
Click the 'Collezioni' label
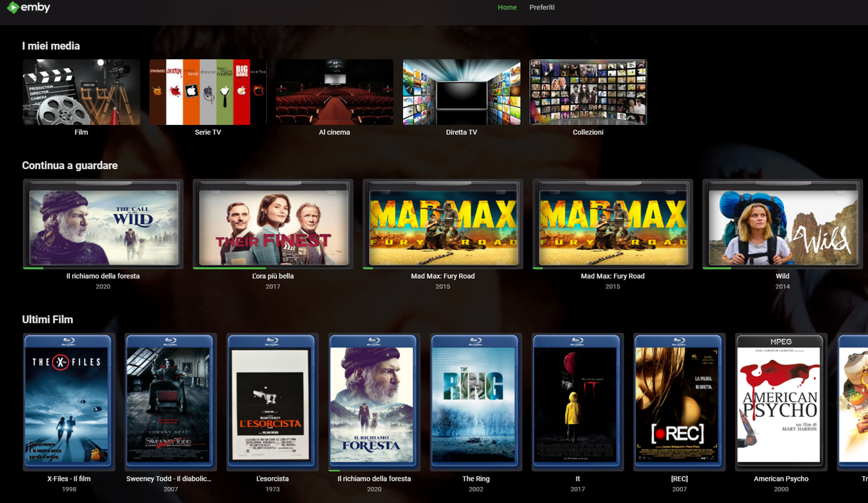588,132
